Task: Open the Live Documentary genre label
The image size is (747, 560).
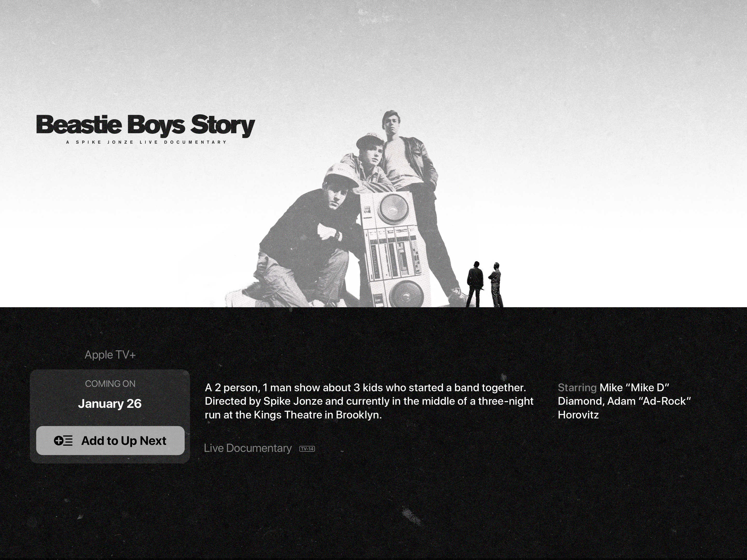Action: [x=248, y=448]
